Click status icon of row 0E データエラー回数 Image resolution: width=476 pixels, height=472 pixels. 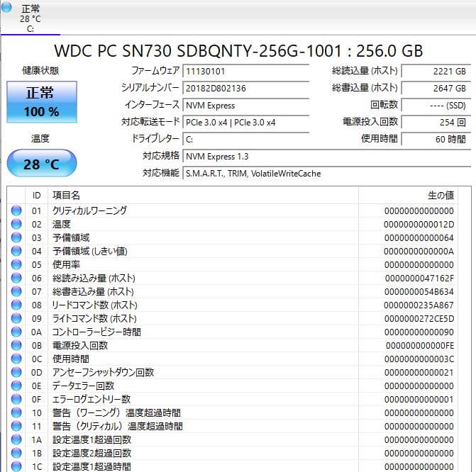pos(16,386)
